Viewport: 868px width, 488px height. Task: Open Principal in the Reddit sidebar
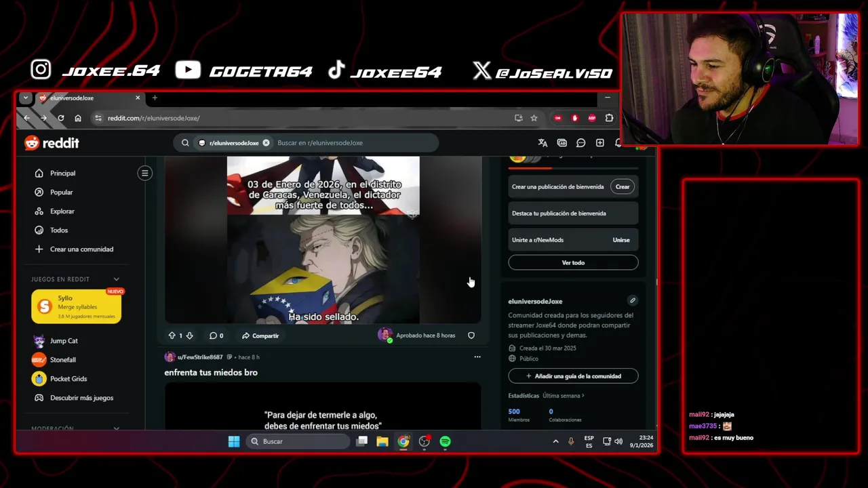[x=62, y=174]
